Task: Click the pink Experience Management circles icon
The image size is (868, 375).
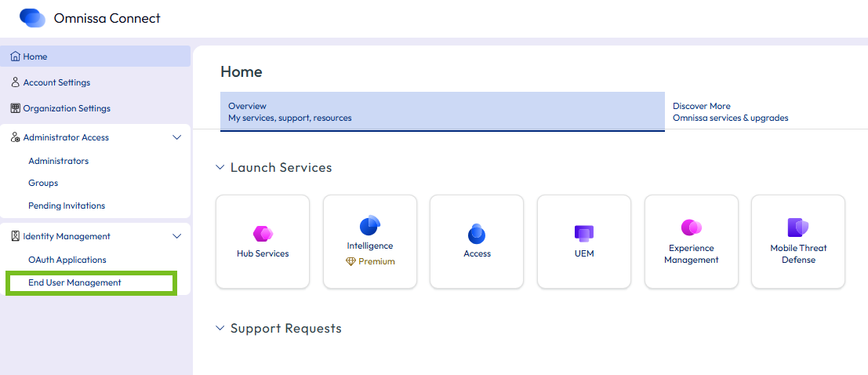Action: 692,227
